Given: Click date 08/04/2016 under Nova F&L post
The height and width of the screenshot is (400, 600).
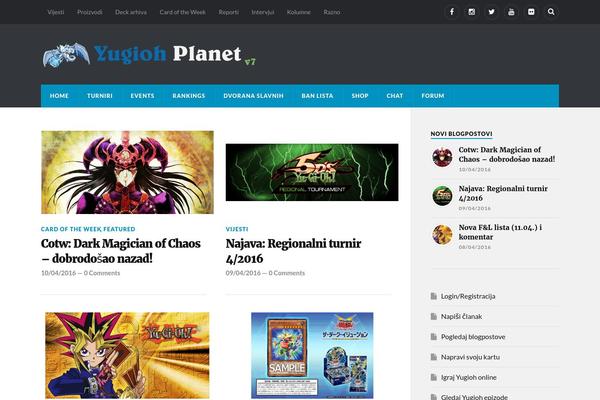Looking at the screenshot, I should (474, 247).
